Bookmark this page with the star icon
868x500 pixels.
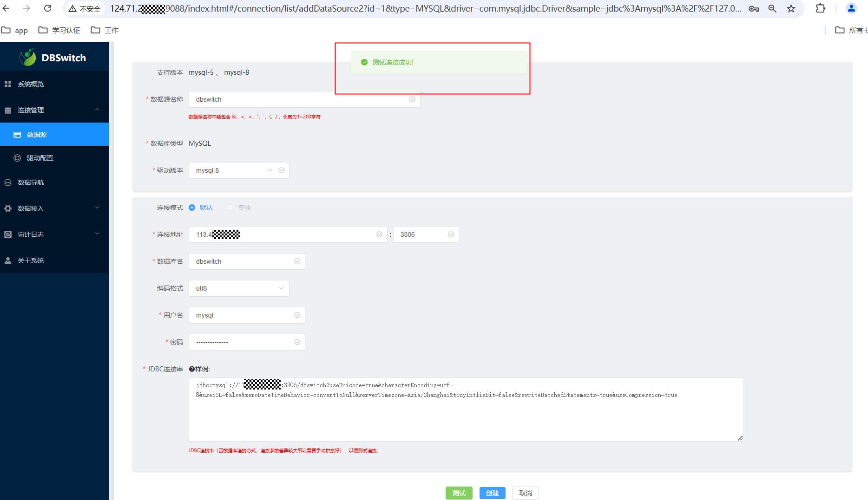(791, 9)
